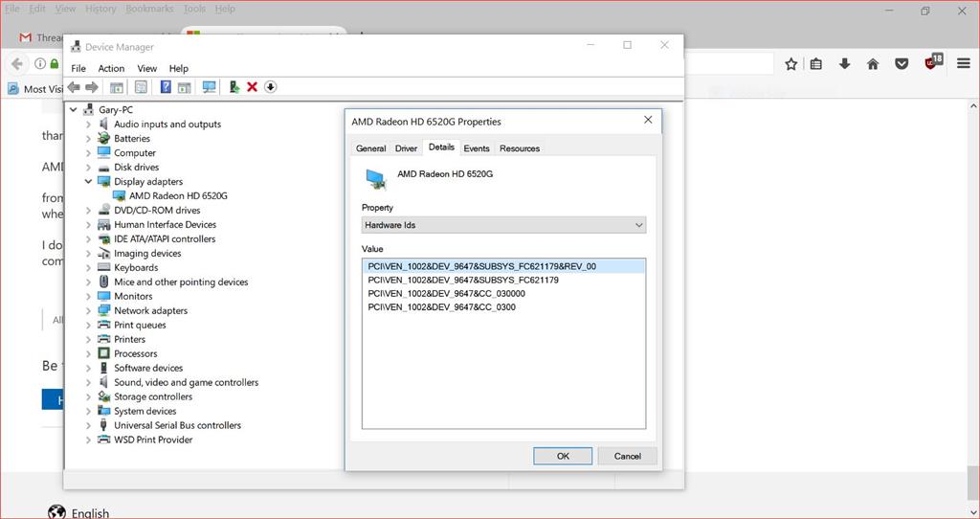The height and width of the screenshot is (519, 980).
Task: Click the Most Visited bookmark folder
Action: click(35, 89)
